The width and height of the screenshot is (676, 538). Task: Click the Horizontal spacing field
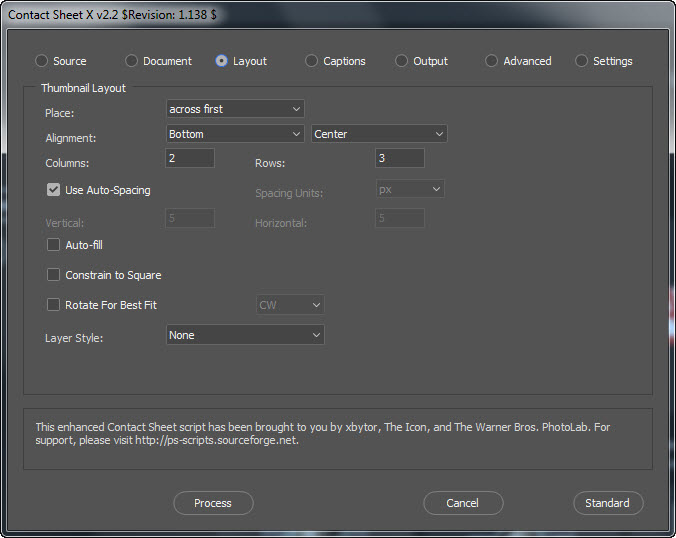[x=400, y=218]
